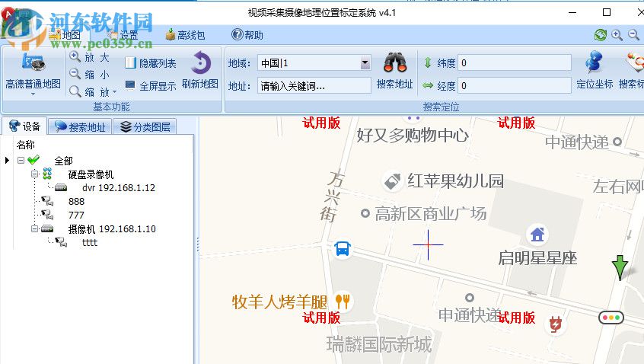Click the 好又多购物中心 map label
This screenshot has width=644, height=364.
413,135
